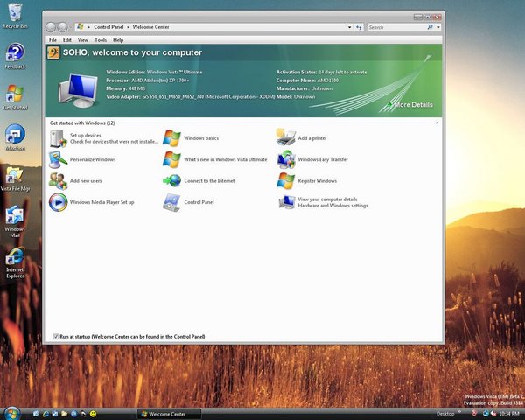Open the recent pages dropdown beside Forward
Viewport: 525px width, 420px height.
click(70, 27)
